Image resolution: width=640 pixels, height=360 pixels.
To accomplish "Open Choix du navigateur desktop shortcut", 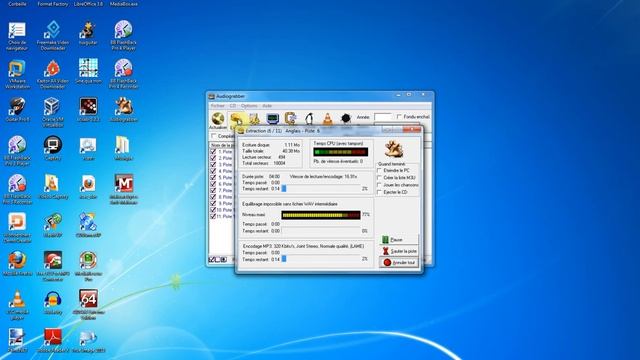I will [x=17, y=36].
